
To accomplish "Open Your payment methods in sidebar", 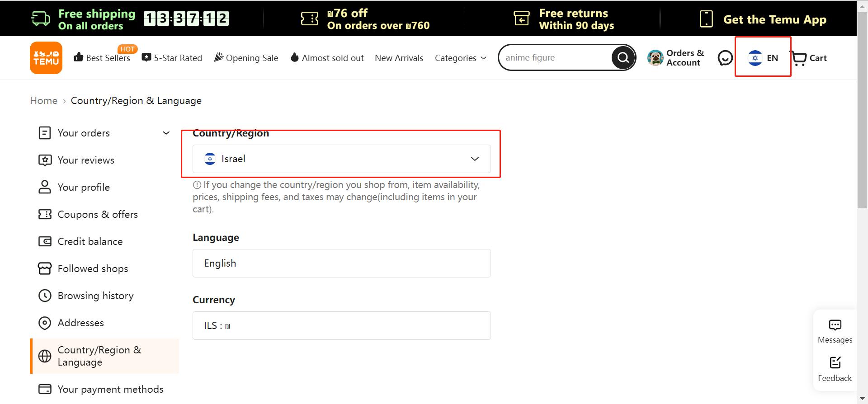I will tap(110, 389).
